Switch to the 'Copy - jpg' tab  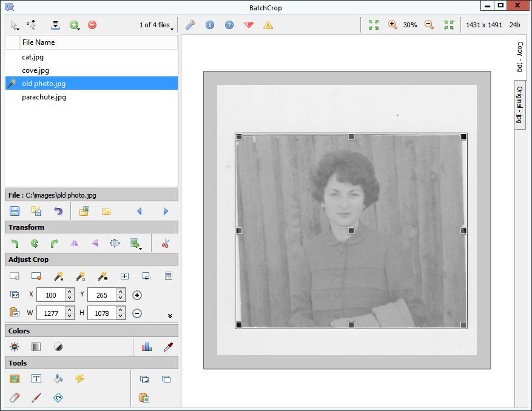(x=520, y=57)
